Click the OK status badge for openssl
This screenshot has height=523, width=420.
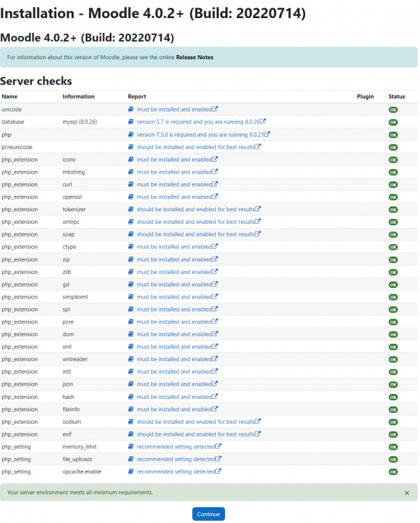pos(393,197)
